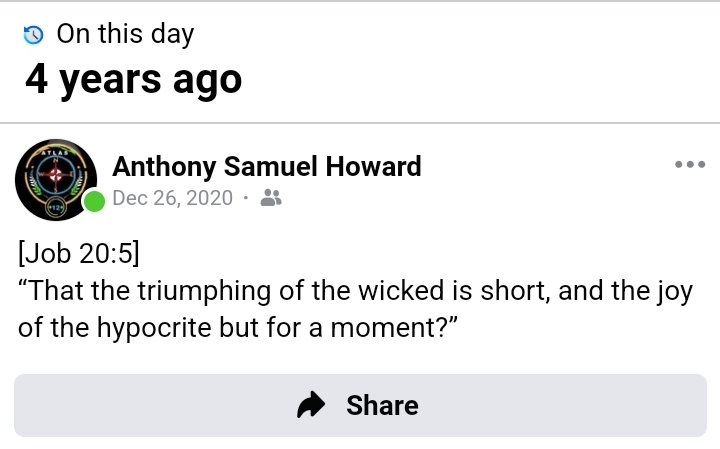
Task: Click the word Share on the button
Action: coord(382,405)
